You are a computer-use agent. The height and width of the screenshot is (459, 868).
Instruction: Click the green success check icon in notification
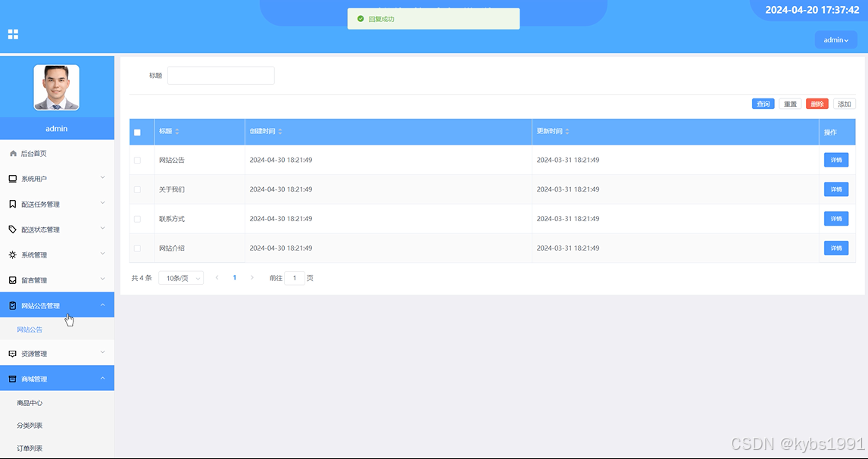tap(361, 19)
